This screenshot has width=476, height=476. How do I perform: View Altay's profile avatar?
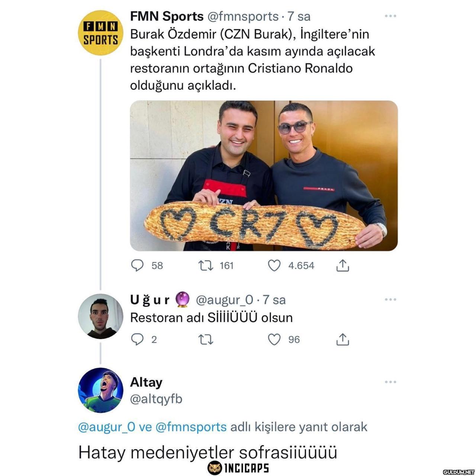[100, 390]
